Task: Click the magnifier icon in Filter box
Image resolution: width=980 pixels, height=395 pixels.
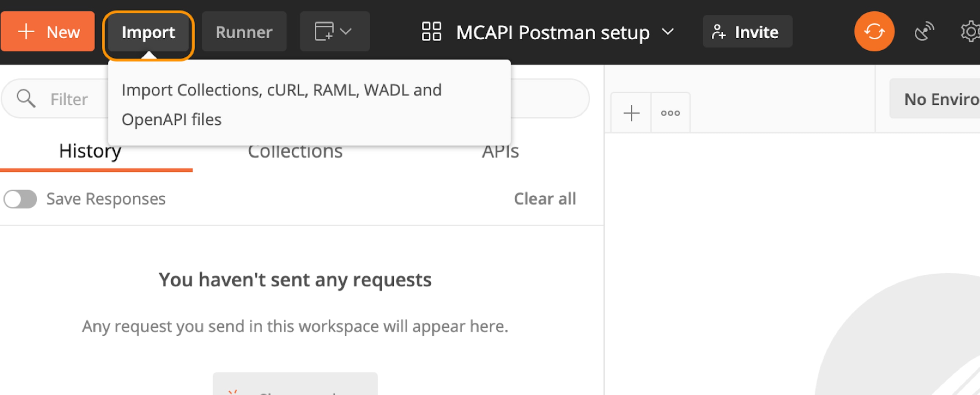Action: pyautogui.click(x=26, y=99)
